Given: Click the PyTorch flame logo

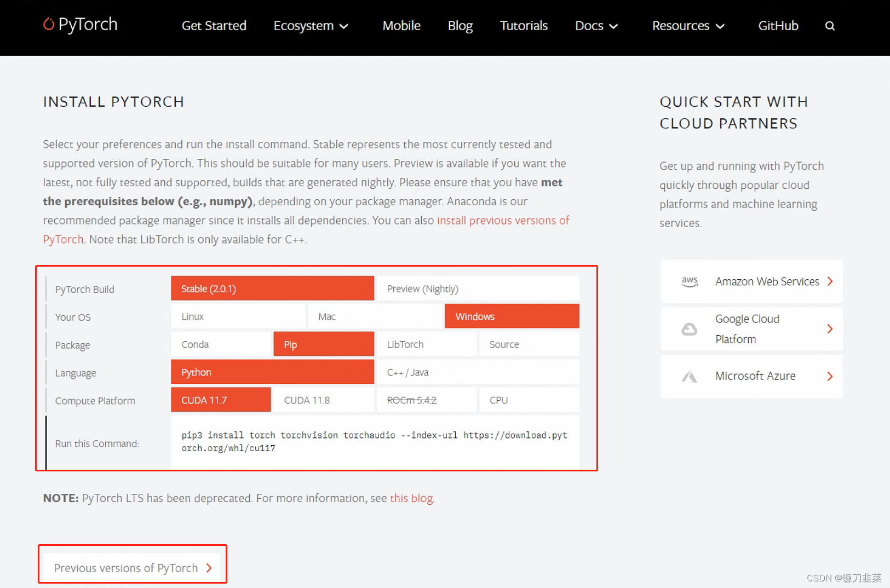Looking at the screenshot, I should click(x=49, y=24).
